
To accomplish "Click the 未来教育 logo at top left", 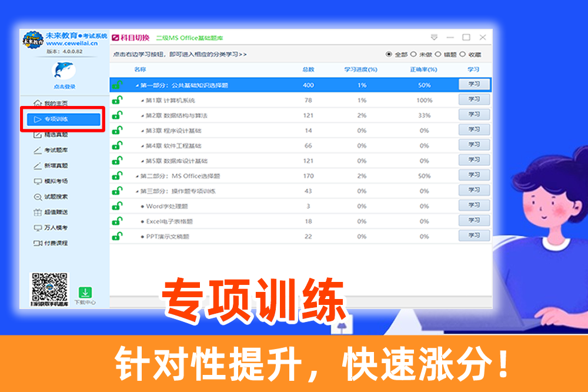I will coord(33,39).
